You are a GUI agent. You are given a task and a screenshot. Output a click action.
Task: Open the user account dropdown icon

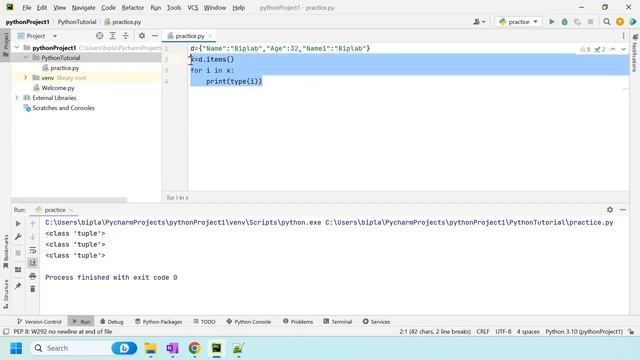coord(479,22)
